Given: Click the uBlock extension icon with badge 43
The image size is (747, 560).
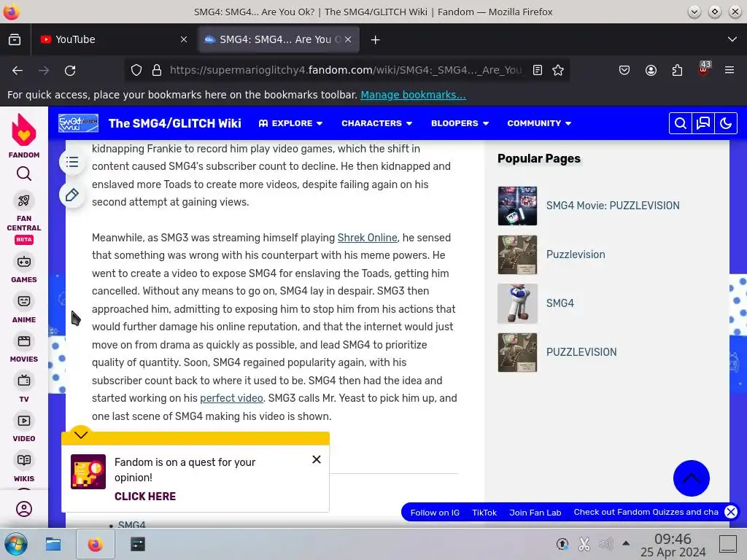Looking at the screenshot, I should [704, 69].
